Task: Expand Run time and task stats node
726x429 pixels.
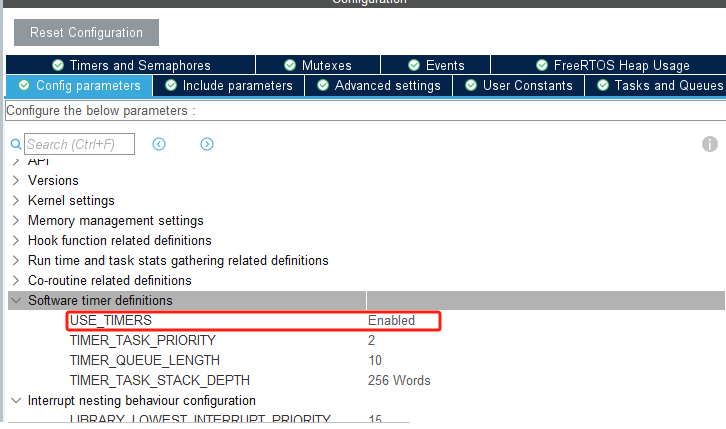Action: pyautogui.click(x=16, y=260)
